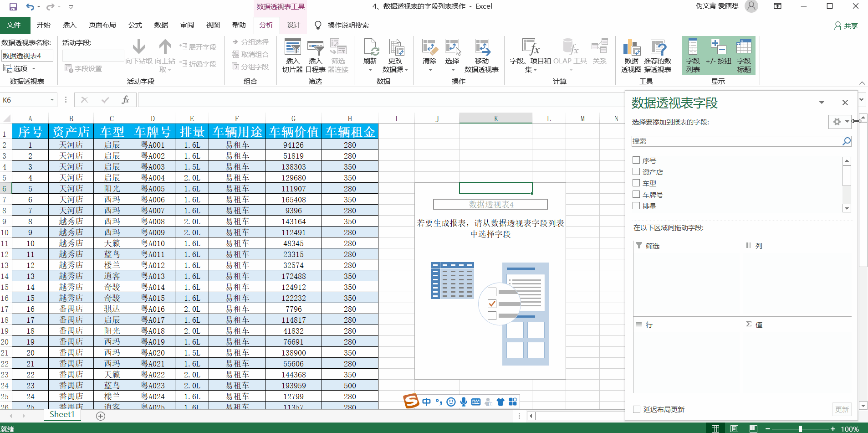Viewport: 868px width, 433px height.
Task: Click the Sogou microphone voice input icon
Action: coord(464,402)
